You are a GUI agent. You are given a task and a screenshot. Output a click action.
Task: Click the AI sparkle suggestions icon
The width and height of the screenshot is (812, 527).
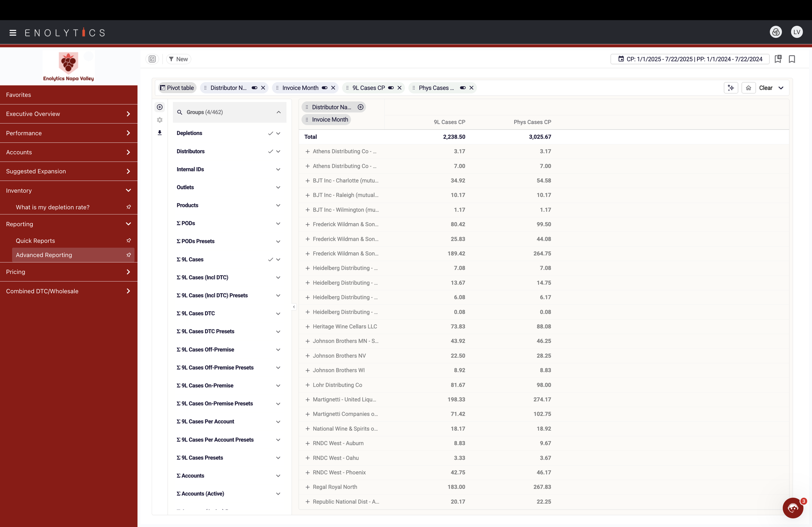coord(730,88)
